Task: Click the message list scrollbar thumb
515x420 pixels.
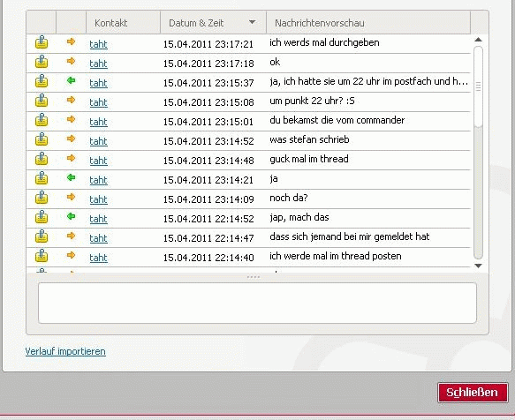Action: pos(478,86)
